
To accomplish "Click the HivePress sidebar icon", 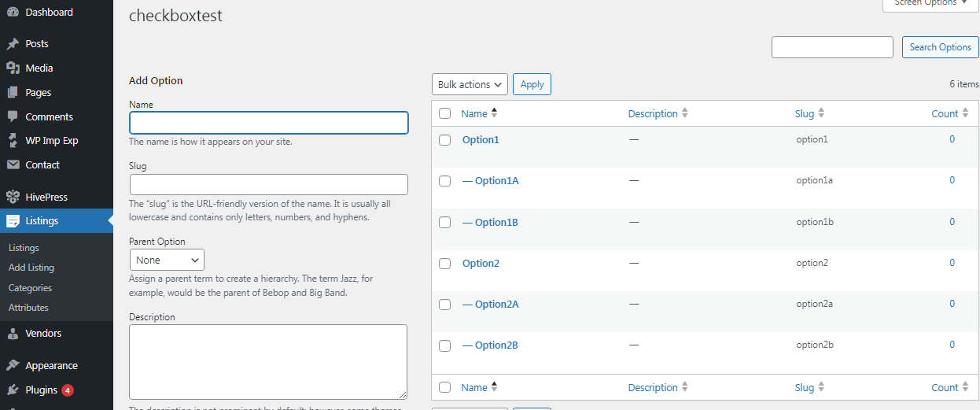I will 13,197.
